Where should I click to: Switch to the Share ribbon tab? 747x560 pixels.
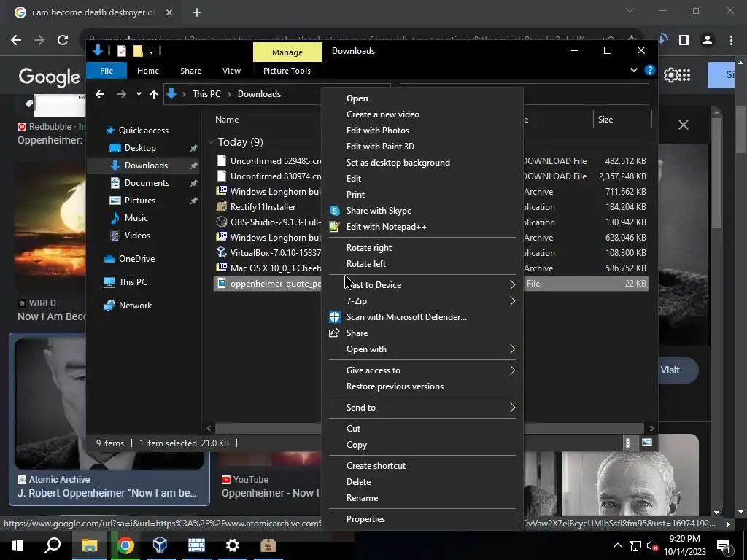click(x=190, y=71)
